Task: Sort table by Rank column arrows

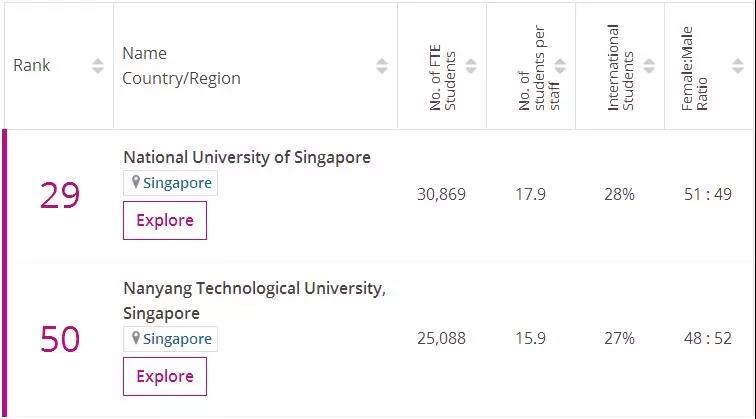Action: click(97, 66)
